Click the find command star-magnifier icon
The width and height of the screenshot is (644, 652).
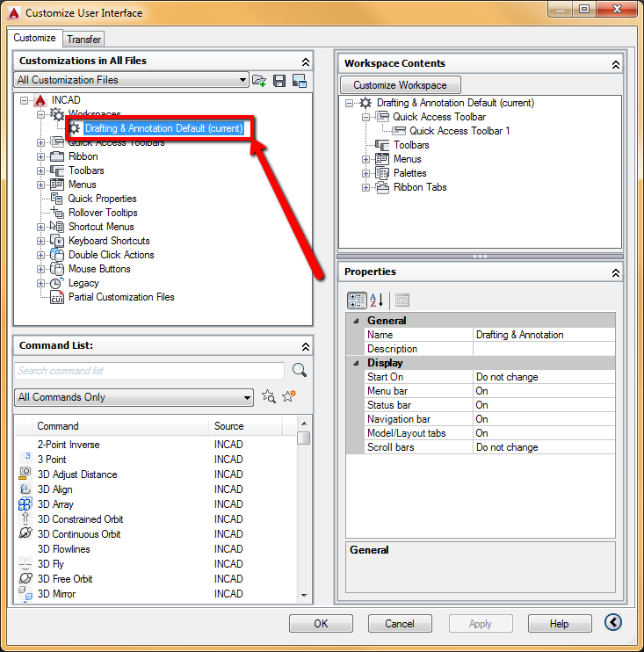coord(269,397)
